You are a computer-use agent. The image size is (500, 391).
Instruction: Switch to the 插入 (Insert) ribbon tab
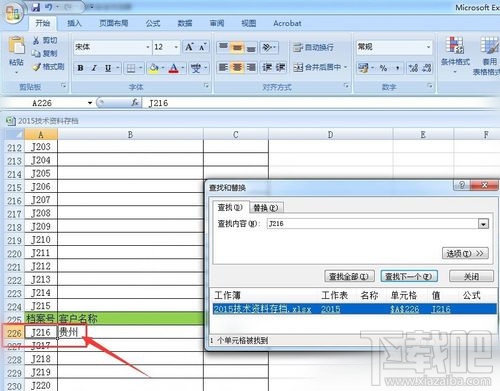click(74, 23)
